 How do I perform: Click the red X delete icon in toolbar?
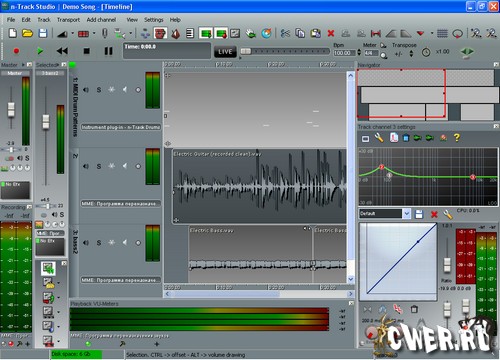click(331, 33)
